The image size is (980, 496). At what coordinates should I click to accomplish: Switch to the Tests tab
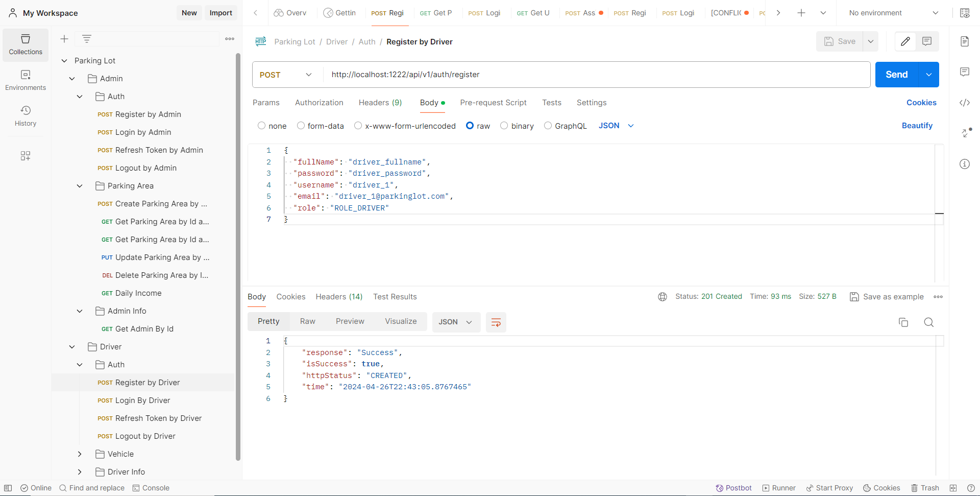552,103
